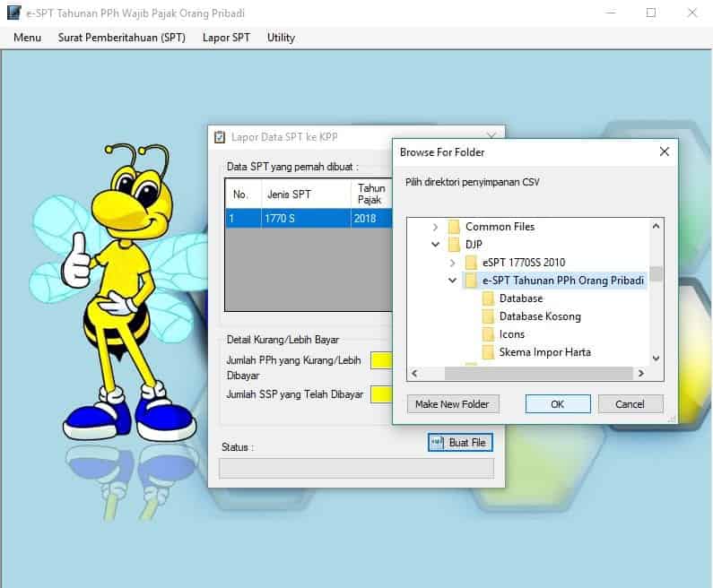Select the Database folder
Screen dimensions: 713x588
point(521,298)
